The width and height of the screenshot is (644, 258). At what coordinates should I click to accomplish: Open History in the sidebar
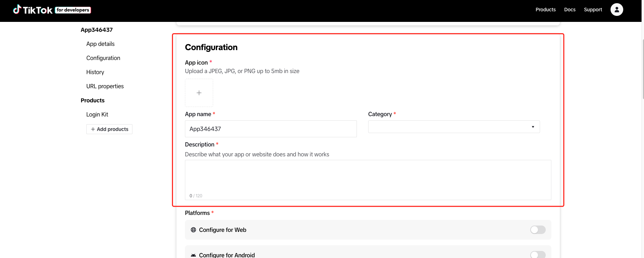pyautogui.click(x=95, y=72)
